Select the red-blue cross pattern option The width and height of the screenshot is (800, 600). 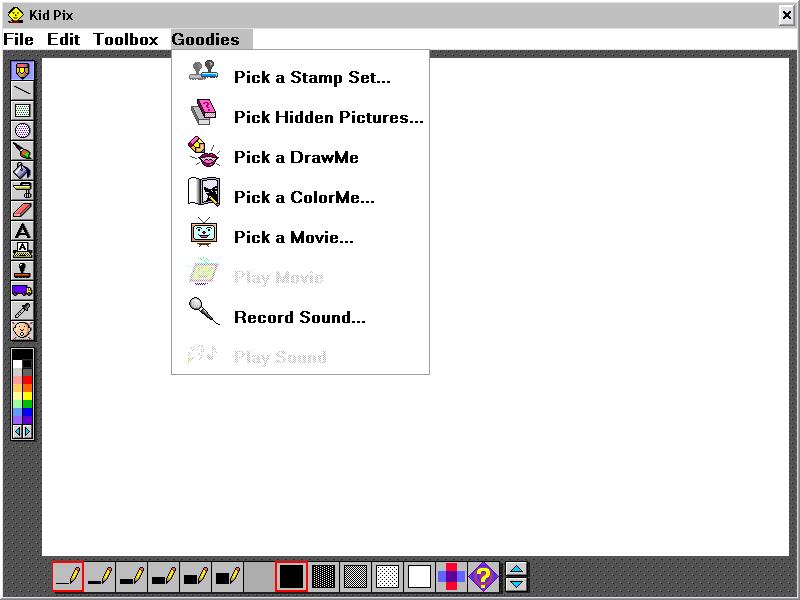(451, 577)
